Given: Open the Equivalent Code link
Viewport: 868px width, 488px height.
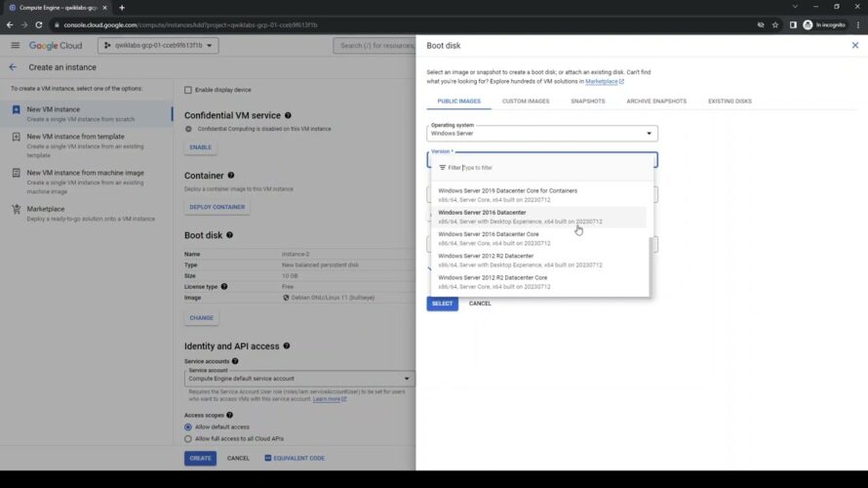Looking at the screenshot, I should pos(295,458).
